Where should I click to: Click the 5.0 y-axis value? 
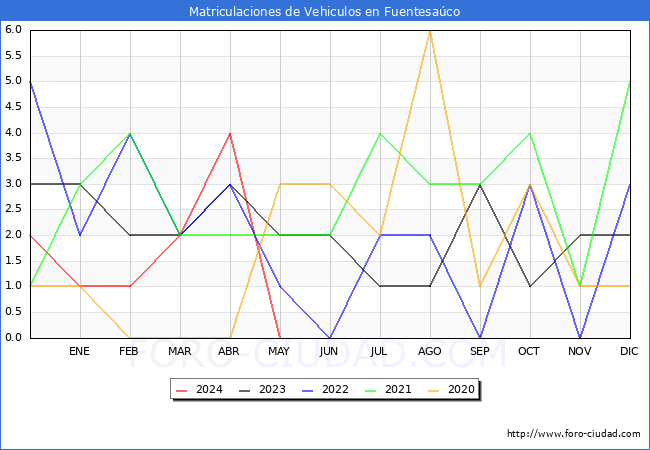click(x=13, y=81)
